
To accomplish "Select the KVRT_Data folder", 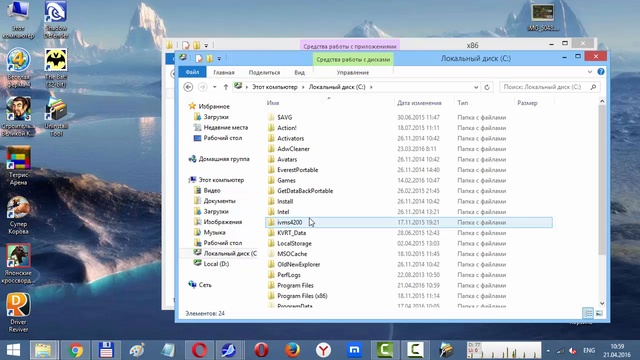I will point(291,233).
